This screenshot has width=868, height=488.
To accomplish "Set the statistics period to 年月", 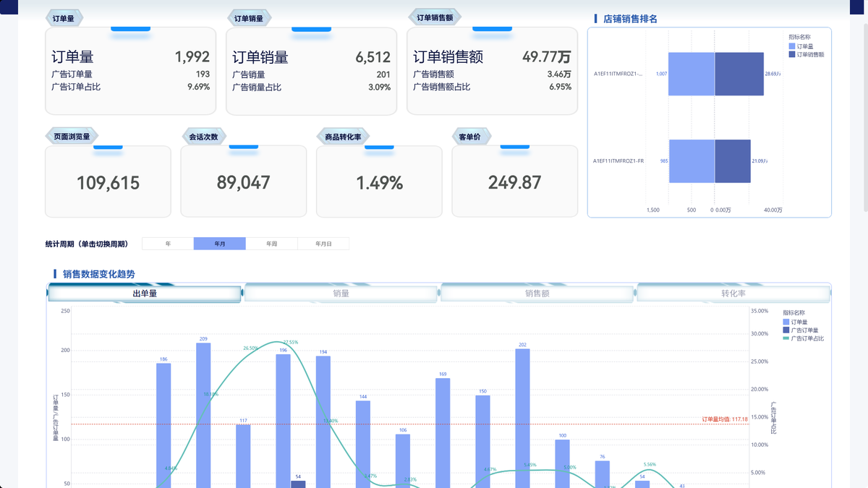I will click(x=220, y=244).
